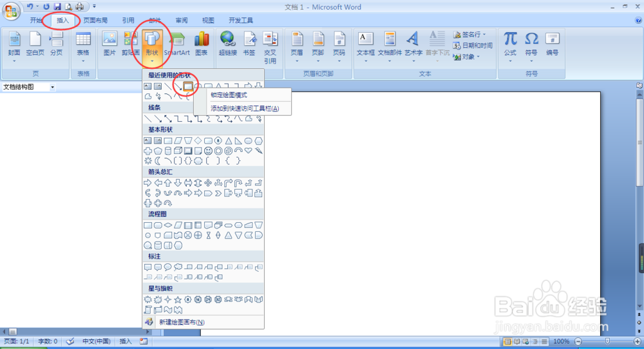Select the vertical scroll banner shape
644x349 pixels.
(x=148, y=310)
